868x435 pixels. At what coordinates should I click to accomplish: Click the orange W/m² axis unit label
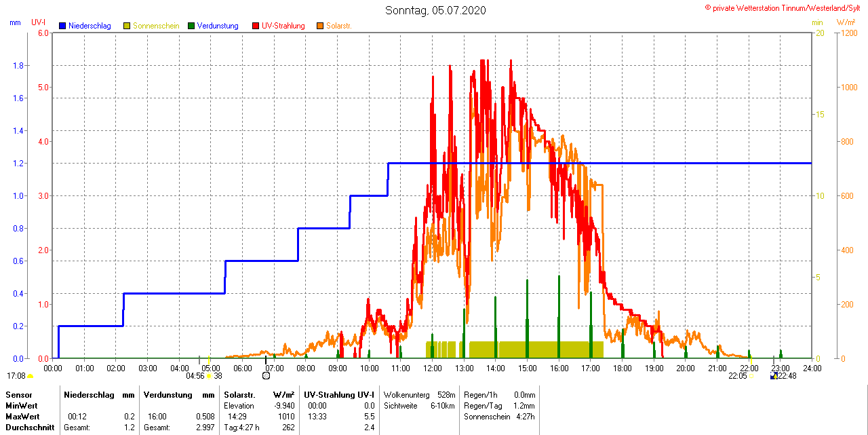846,22
